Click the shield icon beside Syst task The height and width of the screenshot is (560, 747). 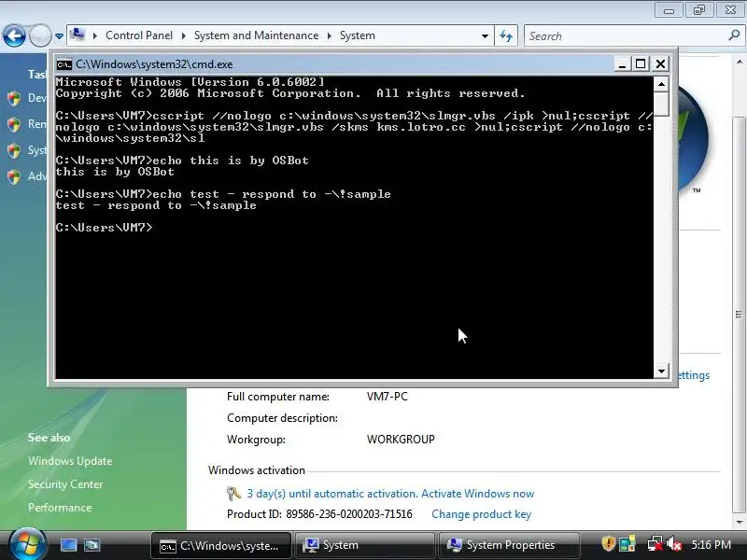14,150
